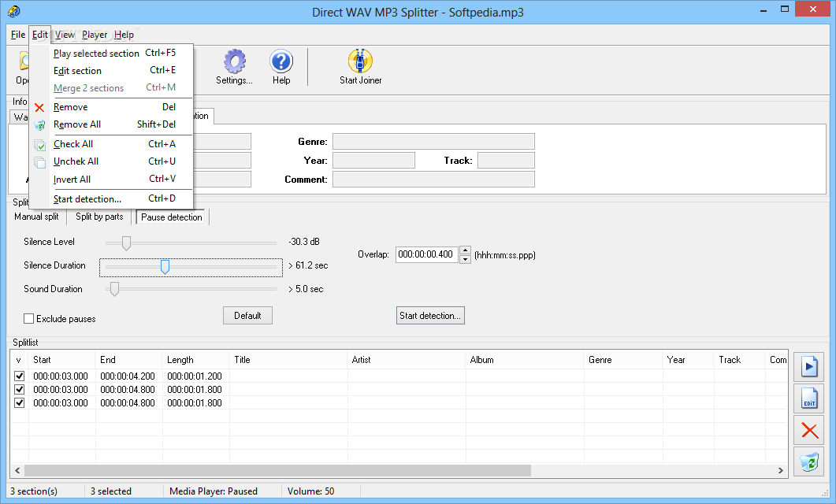The image size is (836, 504).
Task: Click the End column header
Action: pyautogui.click(x=128, y=360)
